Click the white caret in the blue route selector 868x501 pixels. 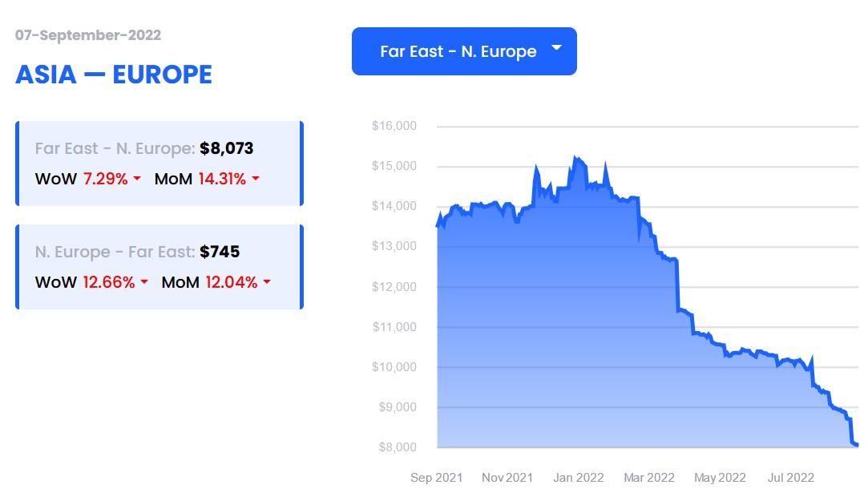[x=557, y=49]
